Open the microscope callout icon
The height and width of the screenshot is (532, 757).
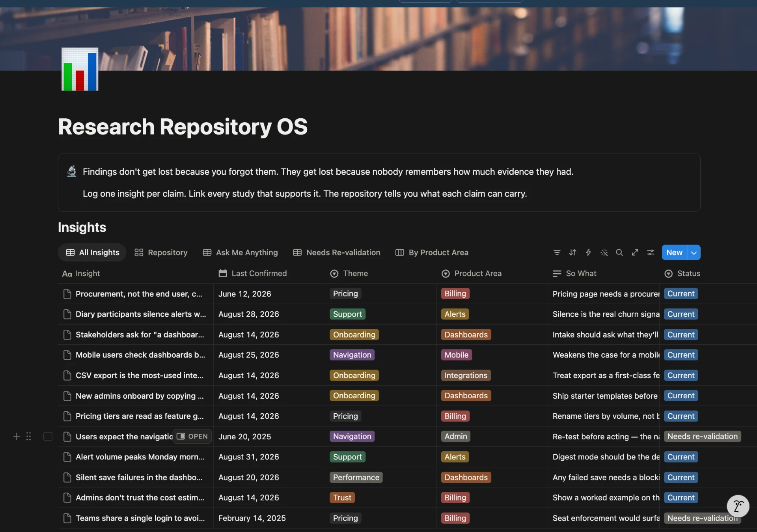72,171
